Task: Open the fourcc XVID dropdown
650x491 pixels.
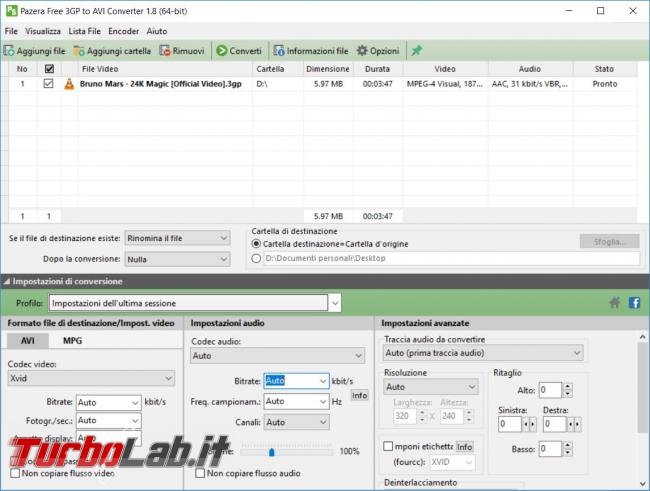Action: pyautogui.click(x=452, y=462)
